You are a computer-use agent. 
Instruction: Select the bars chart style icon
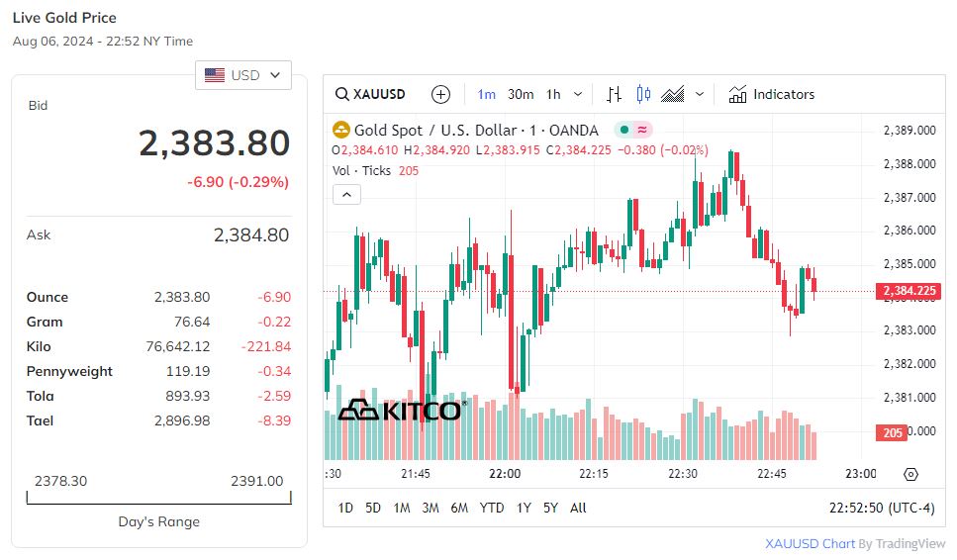(x=615, y=95)
